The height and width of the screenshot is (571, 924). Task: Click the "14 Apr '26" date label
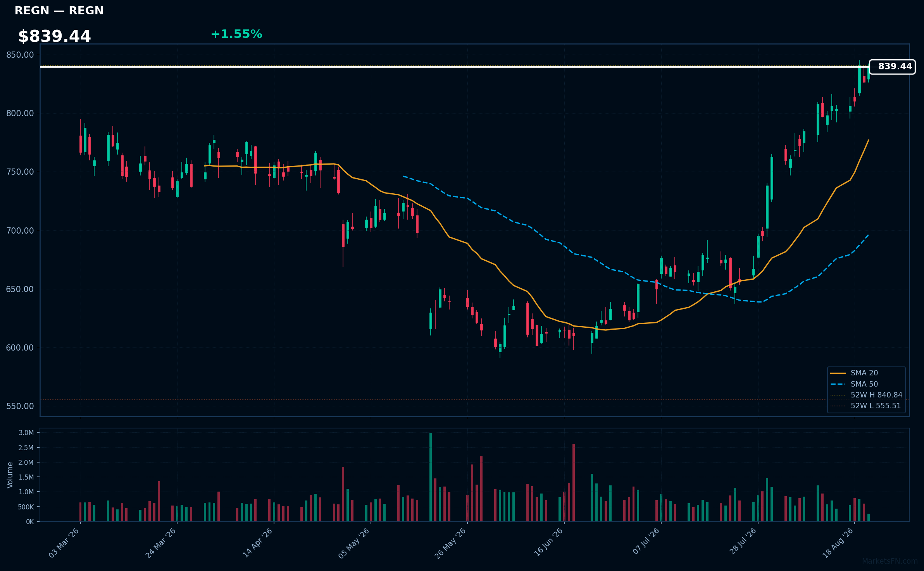pyautogui.click(x=257, y=543)
